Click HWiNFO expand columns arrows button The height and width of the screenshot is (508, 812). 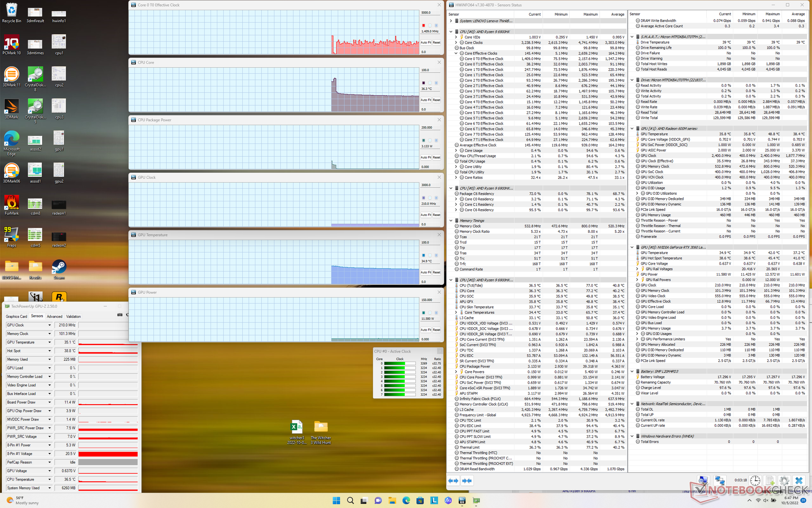pos(453,481)
